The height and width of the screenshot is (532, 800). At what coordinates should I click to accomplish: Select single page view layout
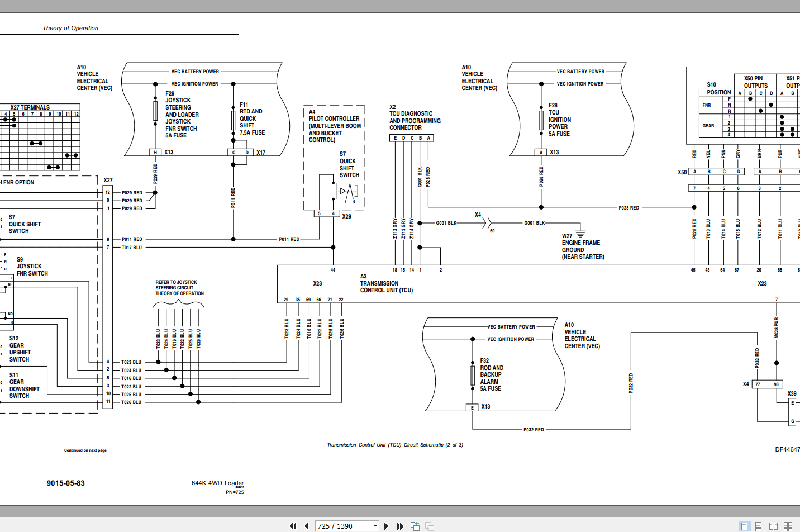(744, 526)
